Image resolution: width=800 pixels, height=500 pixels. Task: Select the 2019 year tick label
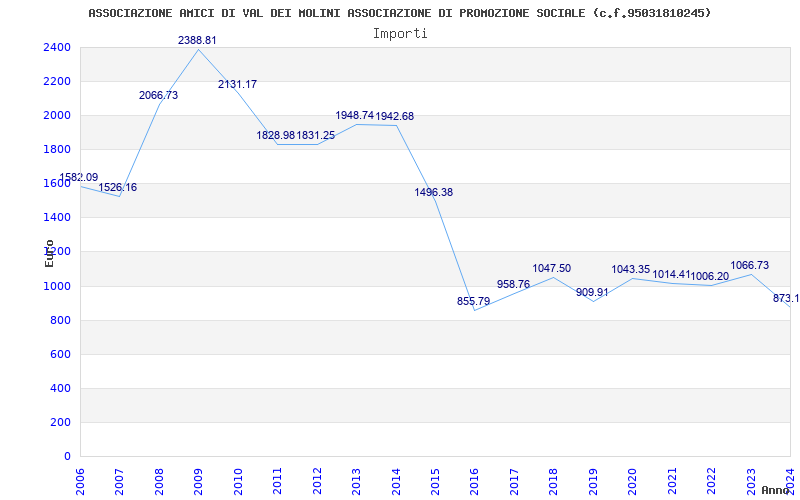(x=593, y=481)
